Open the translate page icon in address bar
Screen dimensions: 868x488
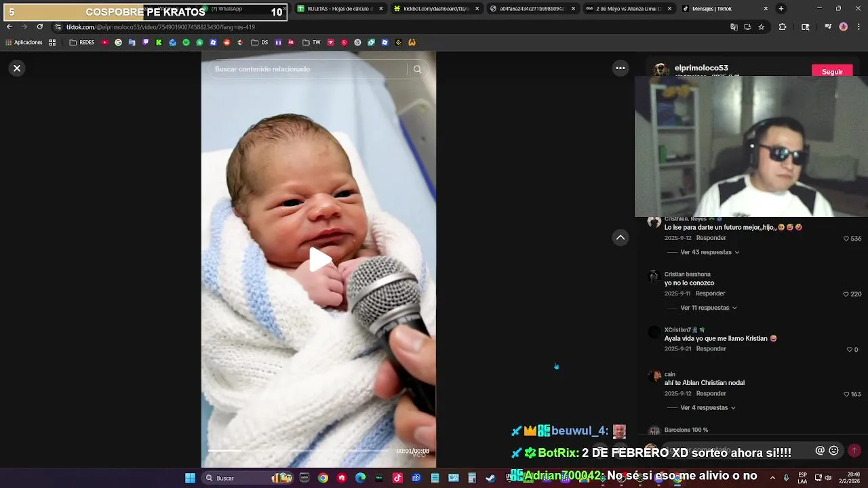(x=734, y=27)
